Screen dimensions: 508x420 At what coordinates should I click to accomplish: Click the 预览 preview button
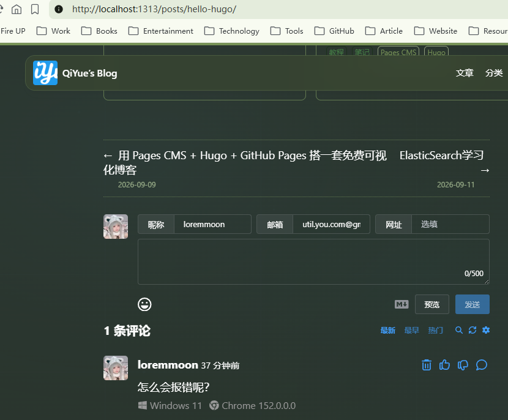point(432,304)
